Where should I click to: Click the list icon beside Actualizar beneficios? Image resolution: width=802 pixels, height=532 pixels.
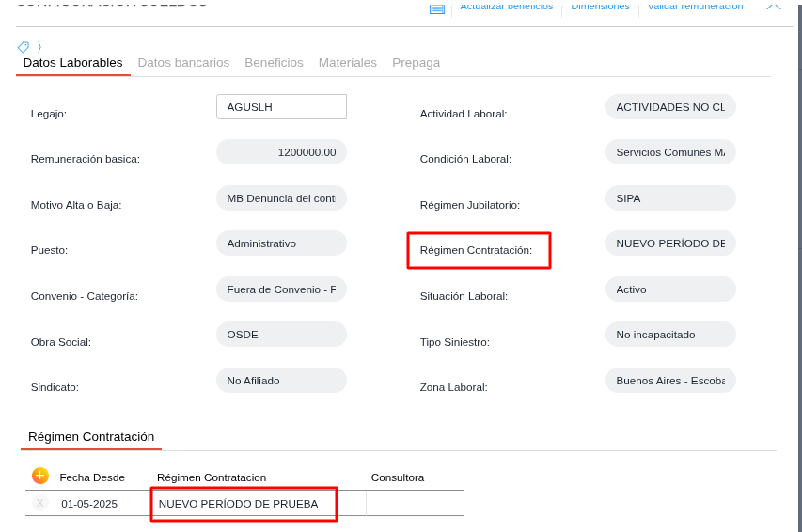click(x=437, y=8)
